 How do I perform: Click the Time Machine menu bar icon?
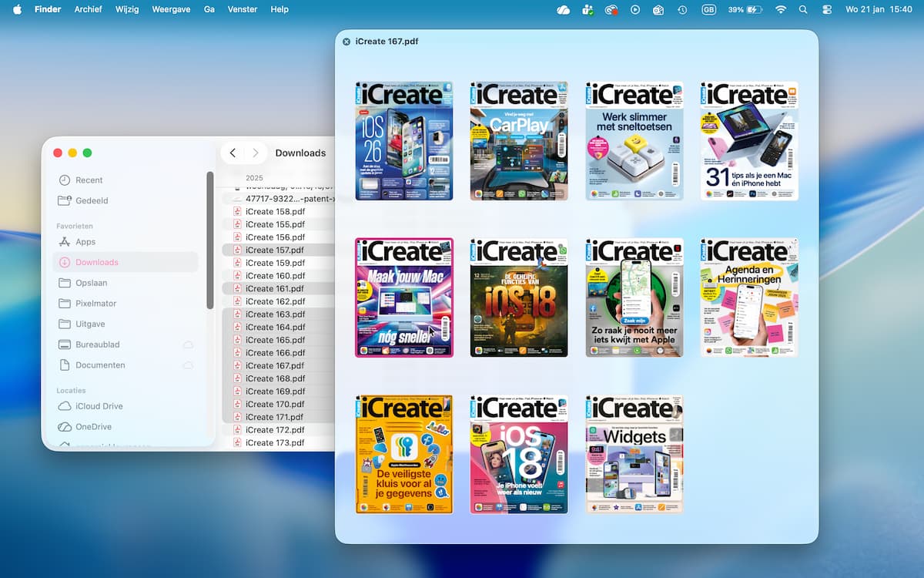(x=682, y=9)
